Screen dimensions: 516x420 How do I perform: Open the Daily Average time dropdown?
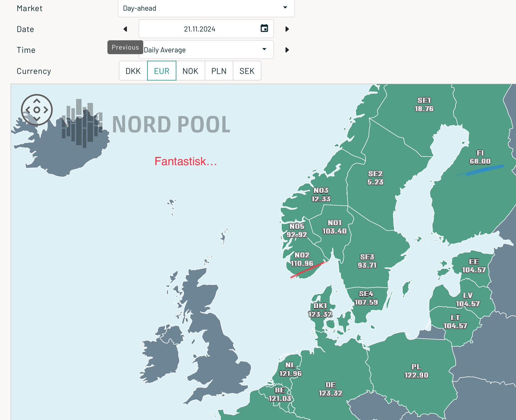click(206, 50)
